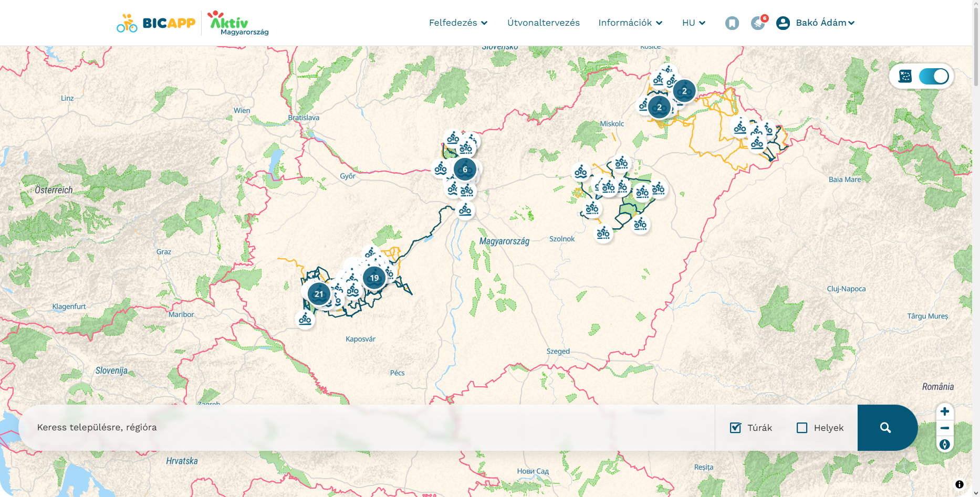This screenshot has height=497, width=980.
Task: Zoom in the map with plus
Action: pos(944,411)
